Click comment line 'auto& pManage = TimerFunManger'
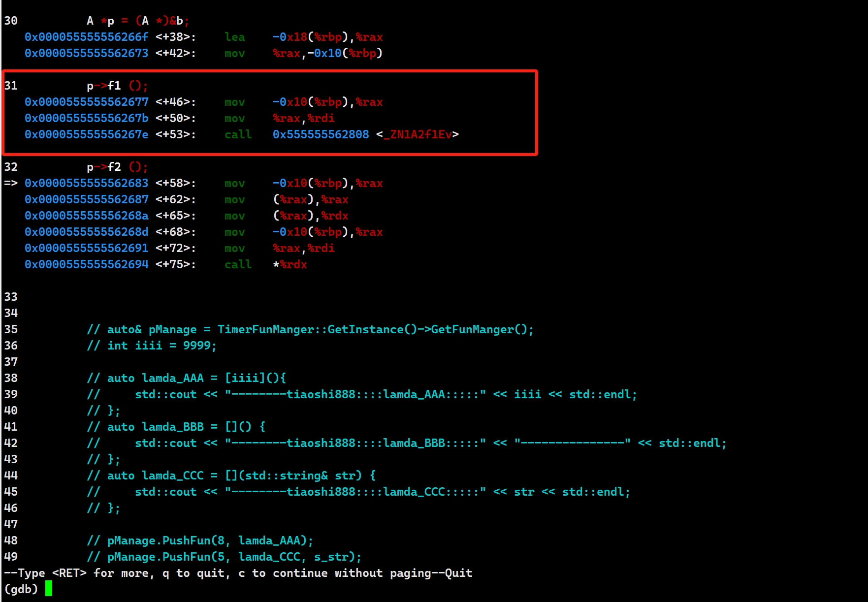 (310, 329)
